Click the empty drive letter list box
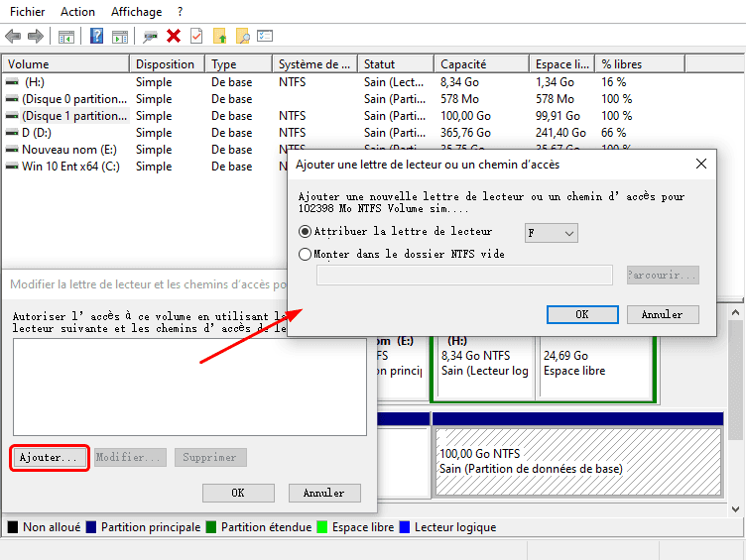Image resolution: width=746 pixels, height=560 pixels. [189, 387]
